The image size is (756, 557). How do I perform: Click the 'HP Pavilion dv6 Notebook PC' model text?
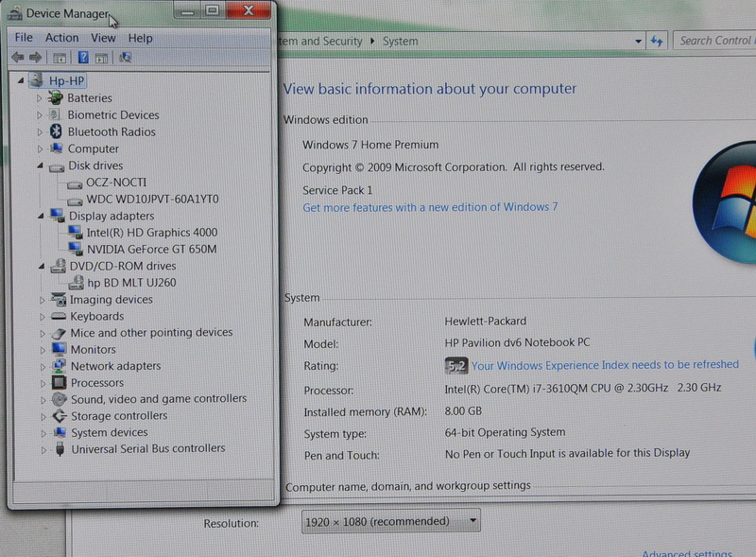(x=517, y=342)
